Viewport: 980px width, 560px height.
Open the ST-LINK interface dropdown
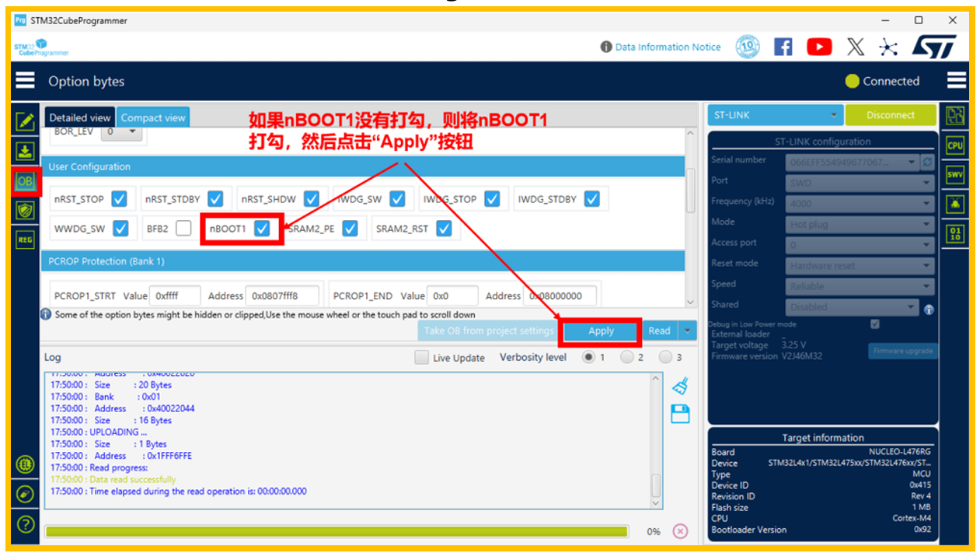(x=775, y=114)
